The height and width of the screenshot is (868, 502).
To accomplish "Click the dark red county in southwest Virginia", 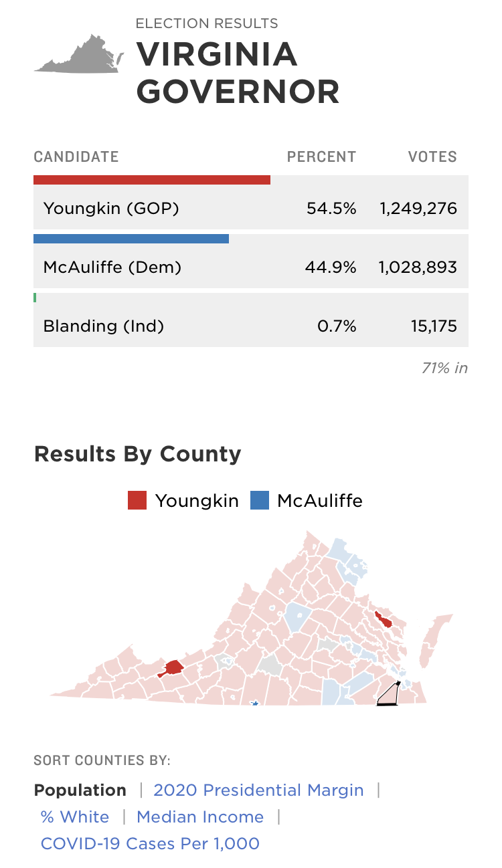I will (173, 667).
